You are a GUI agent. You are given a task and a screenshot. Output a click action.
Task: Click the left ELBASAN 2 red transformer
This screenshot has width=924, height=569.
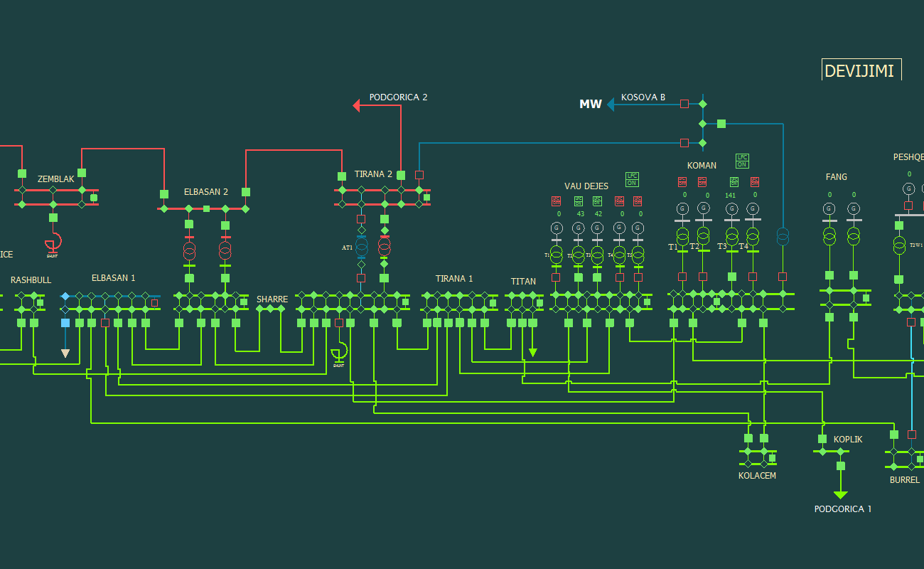(x=189, y=251)
